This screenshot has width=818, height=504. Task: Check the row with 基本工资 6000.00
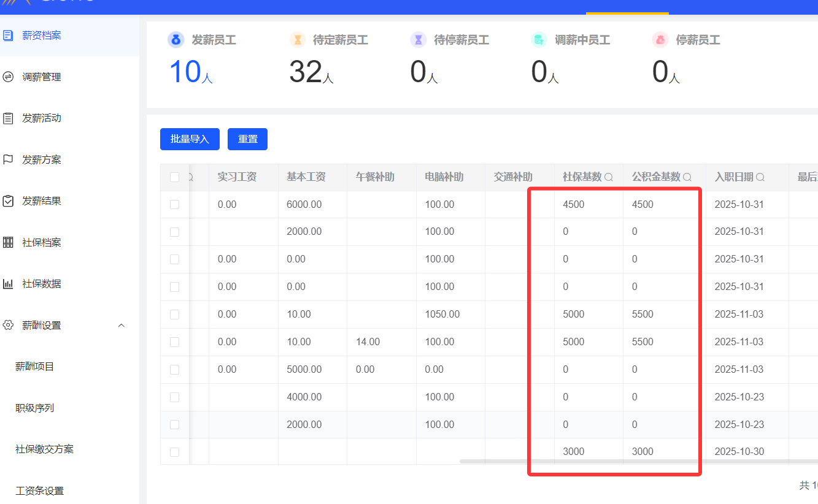[174, 204]
